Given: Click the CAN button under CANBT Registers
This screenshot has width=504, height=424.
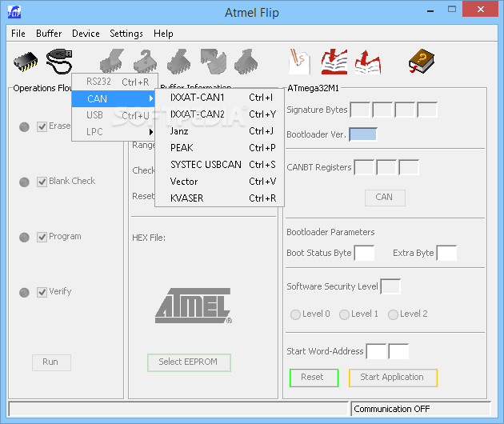Looking at the screenshot, I should click(x=385, y=198).
